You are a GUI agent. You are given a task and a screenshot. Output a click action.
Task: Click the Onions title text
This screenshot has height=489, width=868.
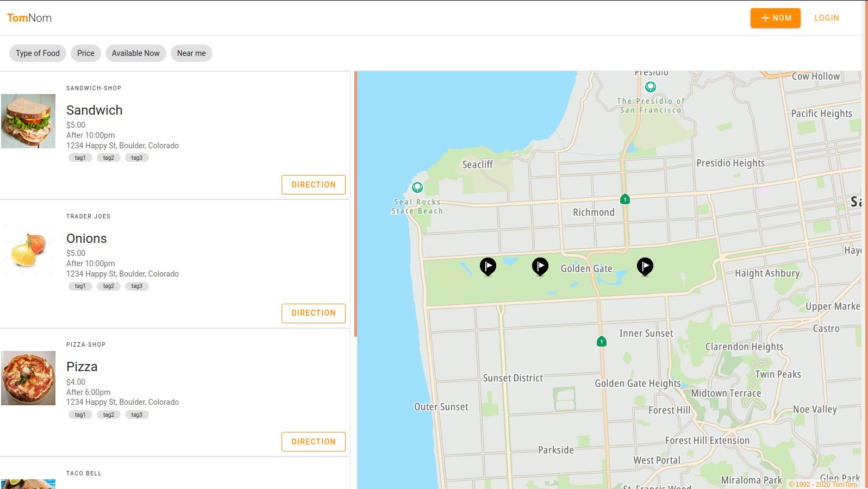[x=86, y=239]
